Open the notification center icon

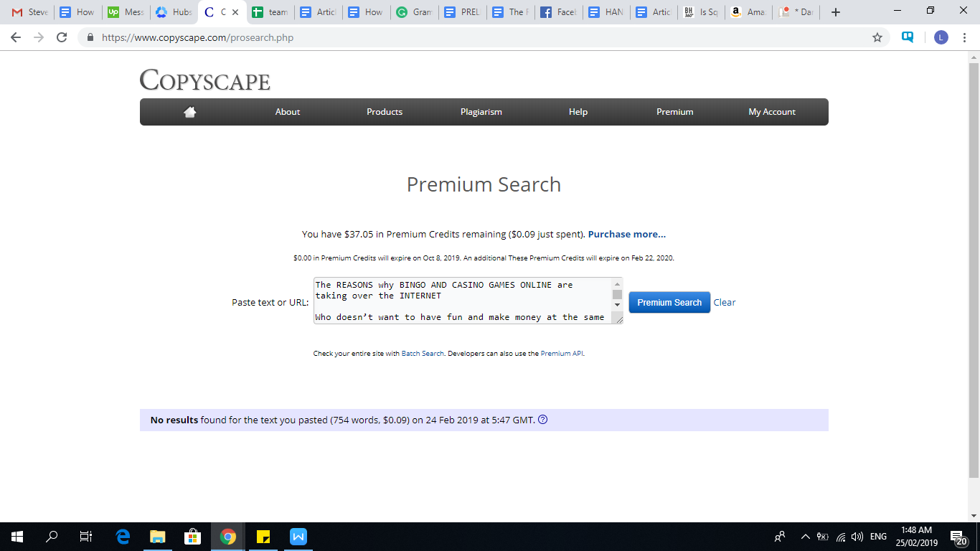(958, 537)
